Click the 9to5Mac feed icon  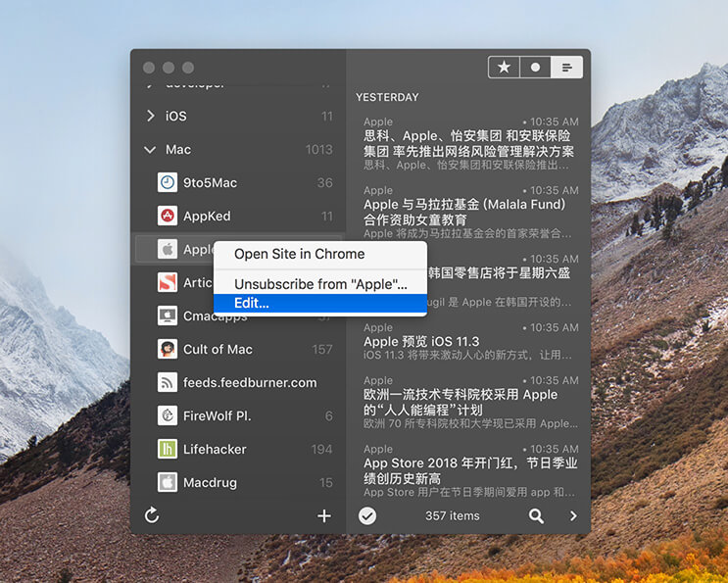[x=168, y=182]
